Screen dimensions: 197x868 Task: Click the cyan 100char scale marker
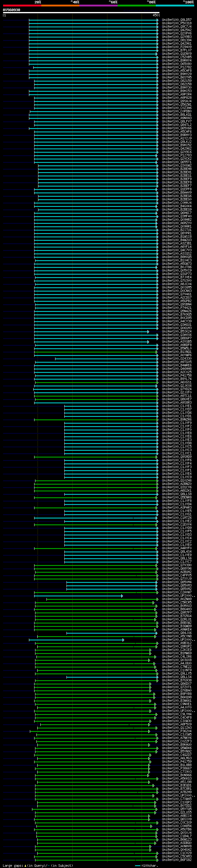coord(138,865)
